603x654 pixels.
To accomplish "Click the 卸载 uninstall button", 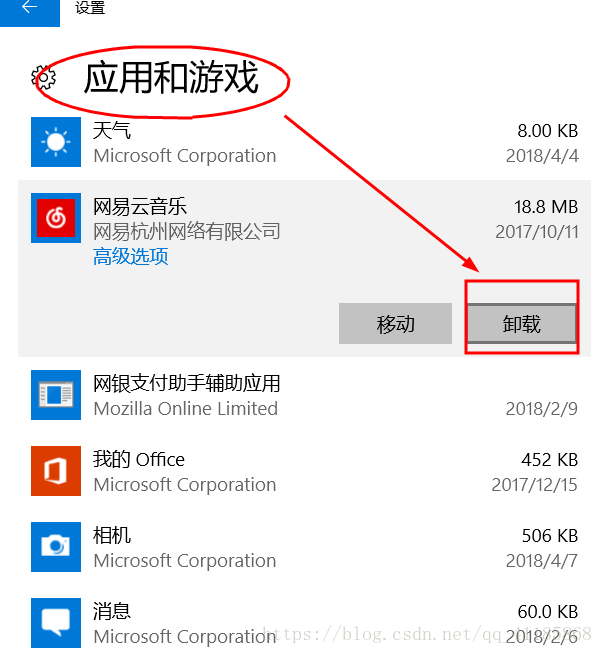I will pos(522,324).
